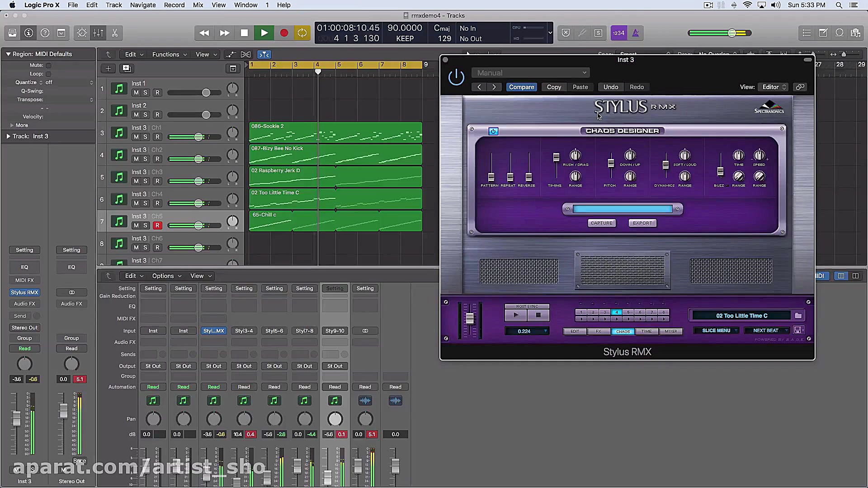This screenshot has height=488, width=868.
Task: Solo track Inst 2
Action: pyautogui.click(x=146, y=115)
